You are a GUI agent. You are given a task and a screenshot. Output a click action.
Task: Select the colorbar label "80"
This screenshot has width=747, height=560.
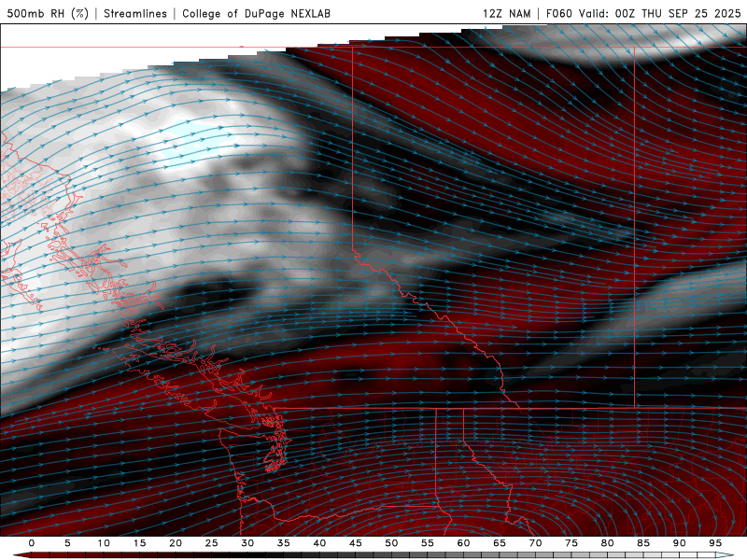(x=608, y=543)
